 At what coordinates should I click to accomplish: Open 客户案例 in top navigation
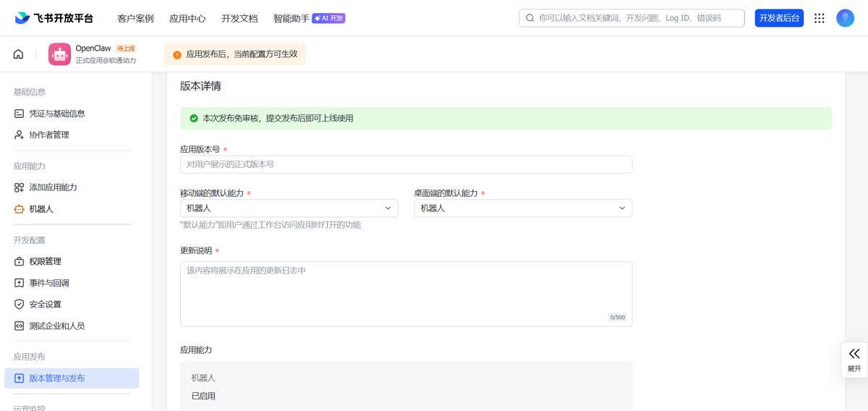135,19
